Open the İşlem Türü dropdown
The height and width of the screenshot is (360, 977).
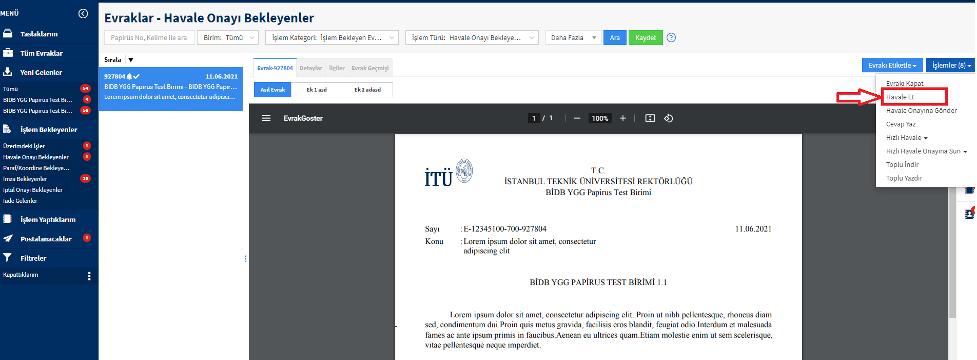[472, 38]
